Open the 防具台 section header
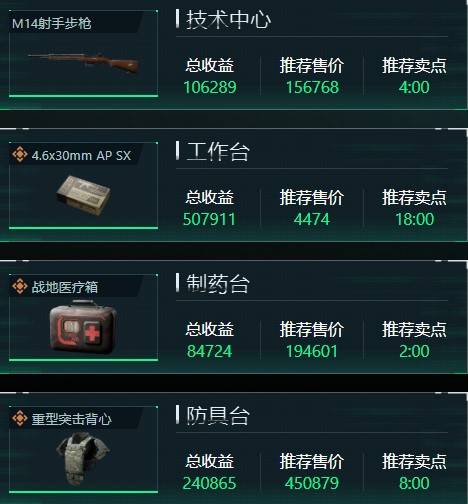 click(218, 416)
